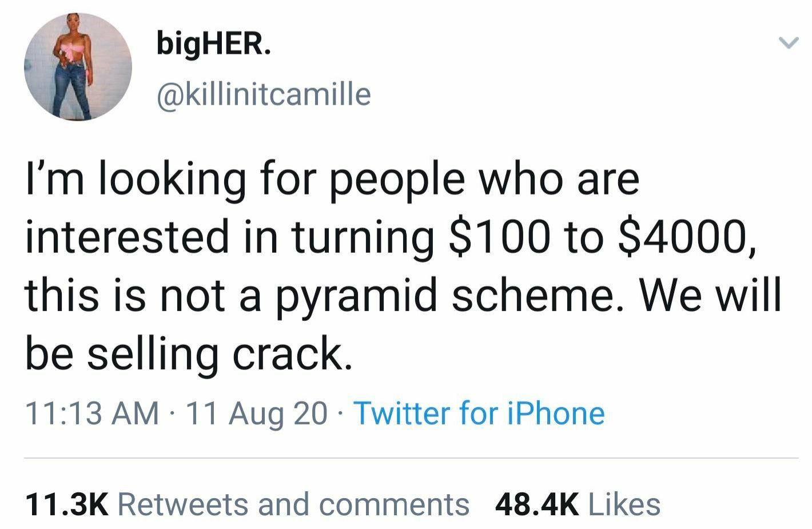Click the display name bigHER.

(x=213, y=43)
